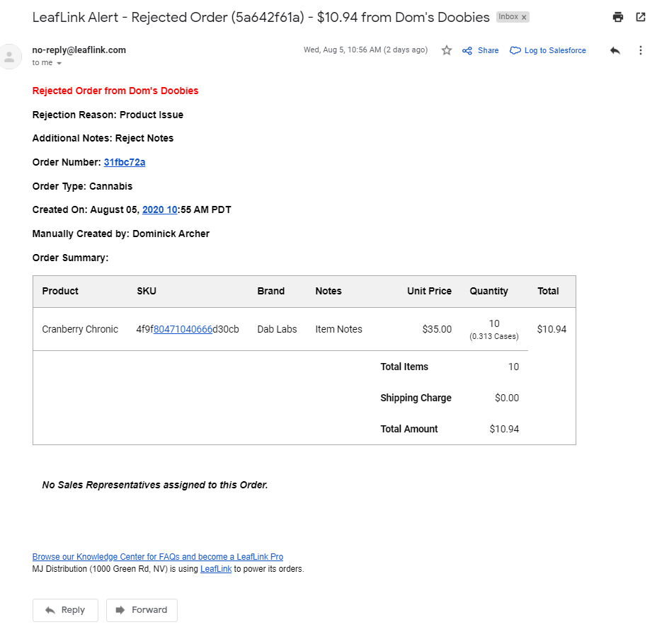Image resolution: width=657 pixels, height=644 pixels.
Task: Click the Total Amount value $10.94
Action: pos(504,429)
